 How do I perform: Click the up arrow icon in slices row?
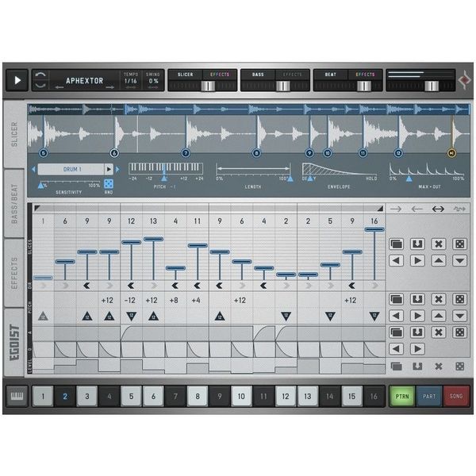coord(438,260)
